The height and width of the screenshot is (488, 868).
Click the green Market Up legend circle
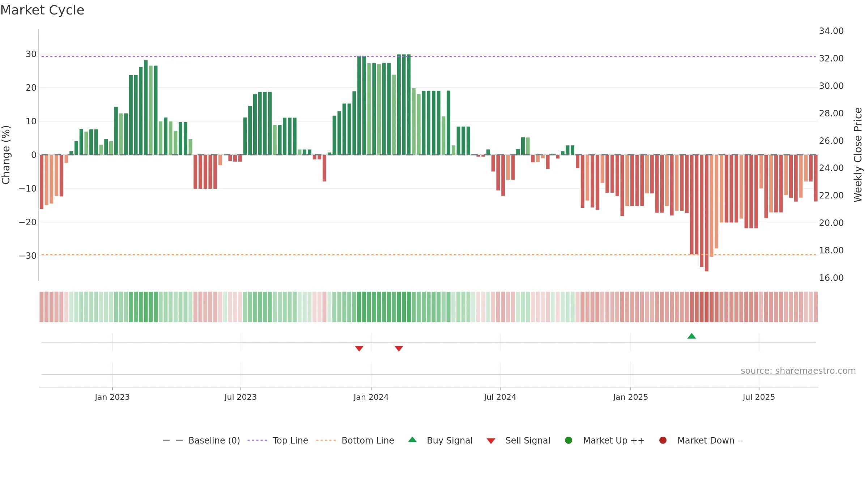tap(569, 440)
